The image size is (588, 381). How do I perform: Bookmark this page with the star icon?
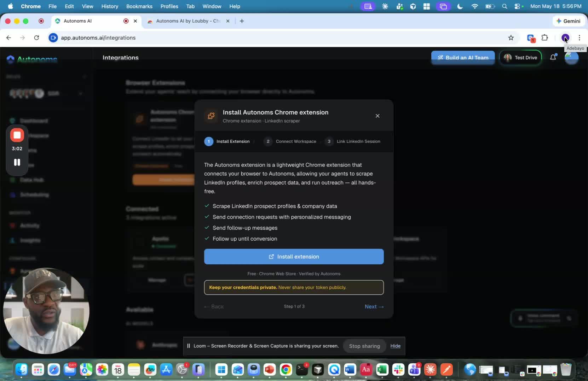tap(511, 38)
